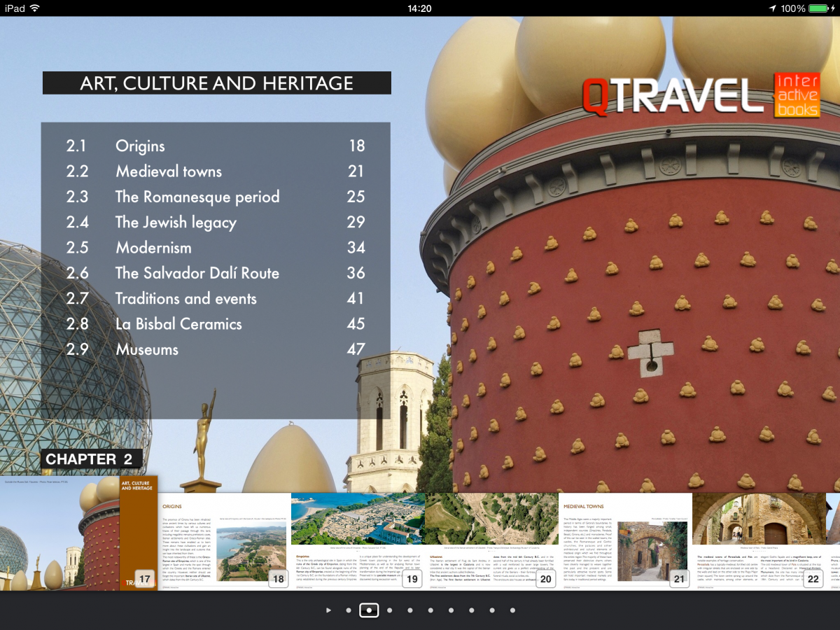
Task: Tap the Chapter 2 label
Action: pyautogui.click(x=90, y=459)
